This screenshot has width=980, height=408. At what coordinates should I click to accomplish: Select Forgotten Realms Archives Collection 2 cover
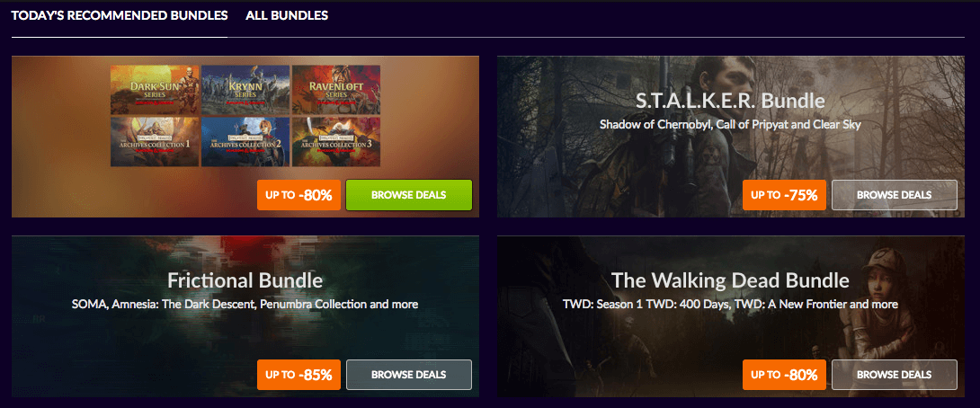click(245, 142)
